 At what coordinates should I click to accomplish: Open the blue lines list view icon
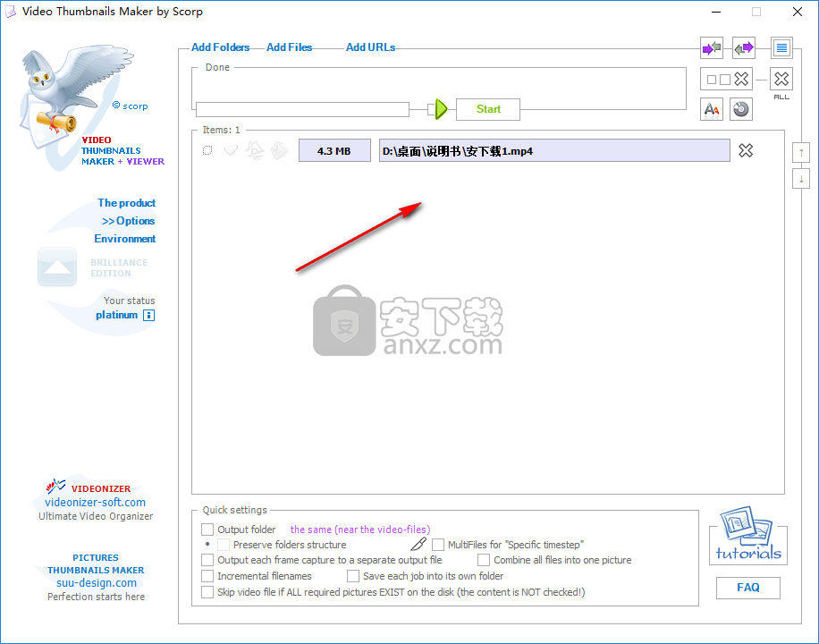781,48
